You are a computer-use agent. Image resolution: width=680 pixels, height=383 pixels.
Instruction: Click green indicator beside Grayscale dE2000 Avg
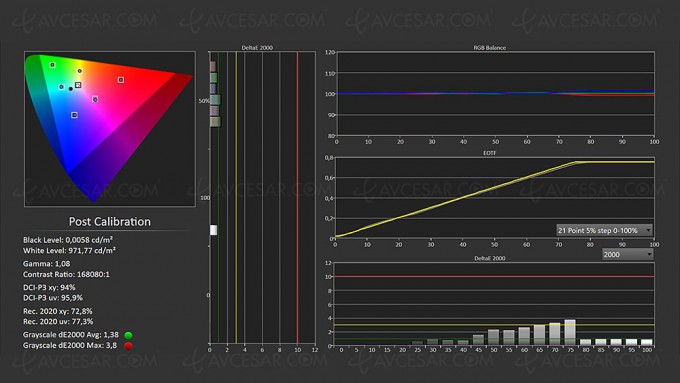coord(128,335)
